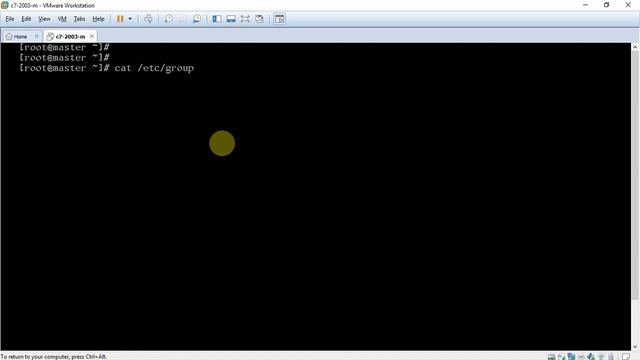640x360 pixels.
Task: Revert the virtual machine to its snapshot
Action: tap(182, 19)
